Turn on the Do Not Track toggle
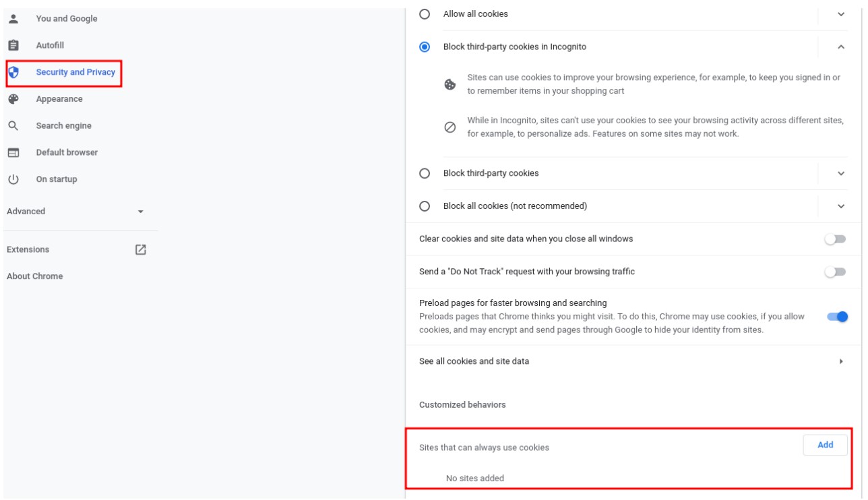The height and width of the screenshot is (500, 868). click(x=836, y=272)
